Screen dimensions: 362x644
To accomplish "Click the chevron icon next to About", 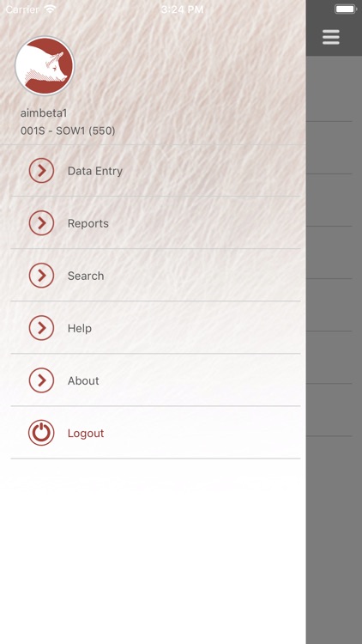I will 41,380.
